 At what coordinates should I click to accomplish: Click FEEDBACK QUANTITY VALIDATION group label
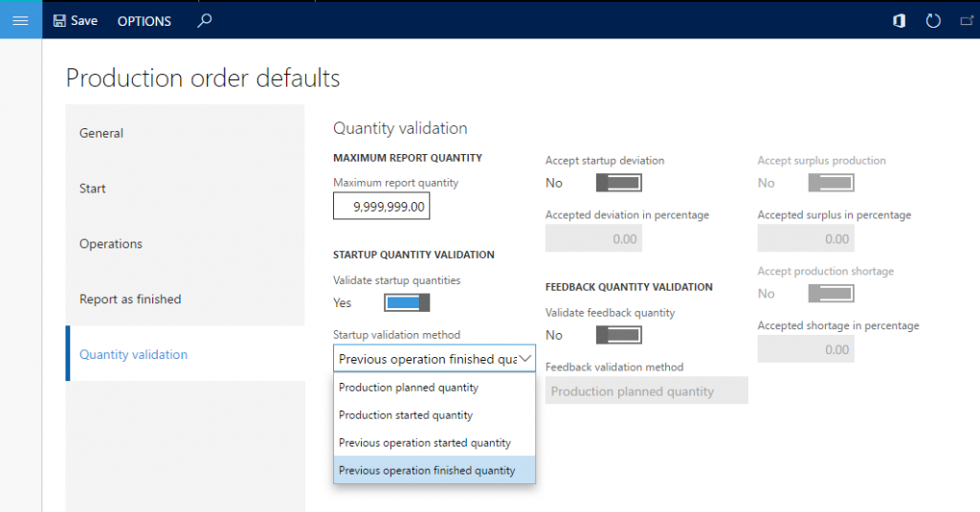629,287
